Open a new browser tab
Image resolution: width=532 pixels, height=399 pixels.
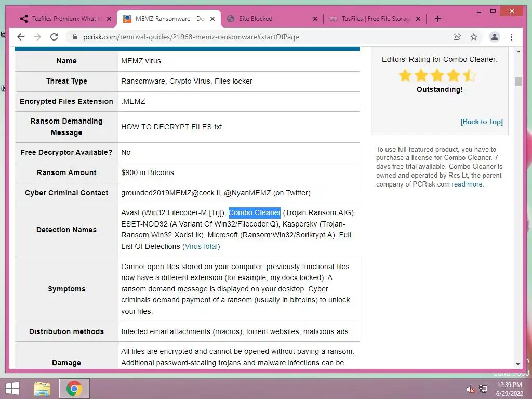(x=437, y=19)
